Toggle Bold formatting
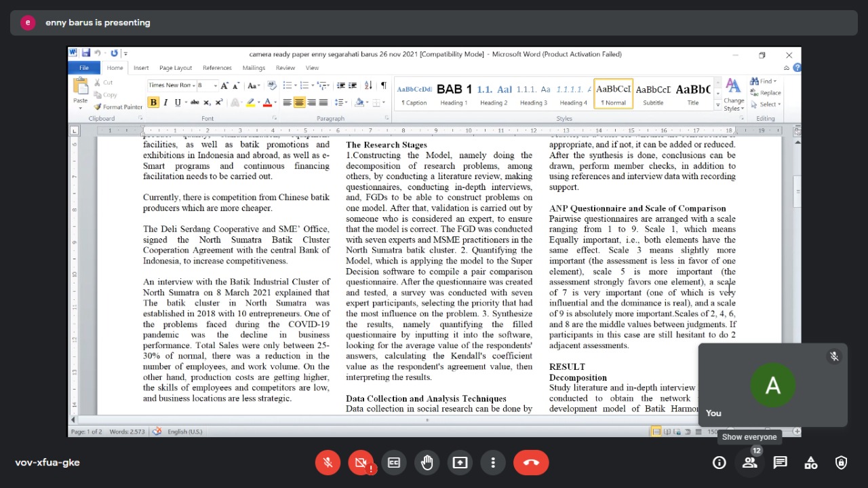This screenshot has height=488, width=868. click(153, 102)
